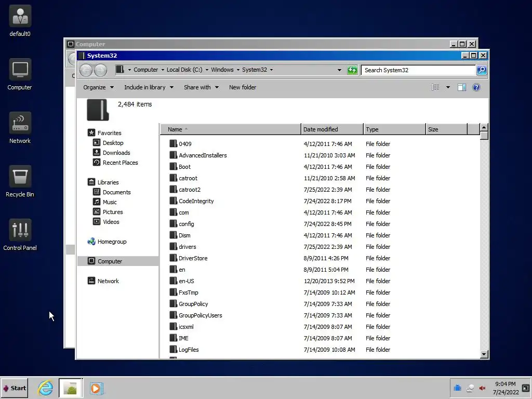Open the Start menu
Screen dimensions: 532x399
pyautogui.click(x=15, y=388)
